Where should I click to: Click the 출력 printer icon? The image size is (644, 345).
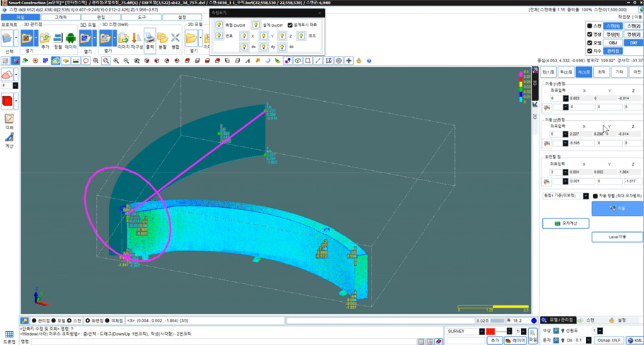coord(150,39)
